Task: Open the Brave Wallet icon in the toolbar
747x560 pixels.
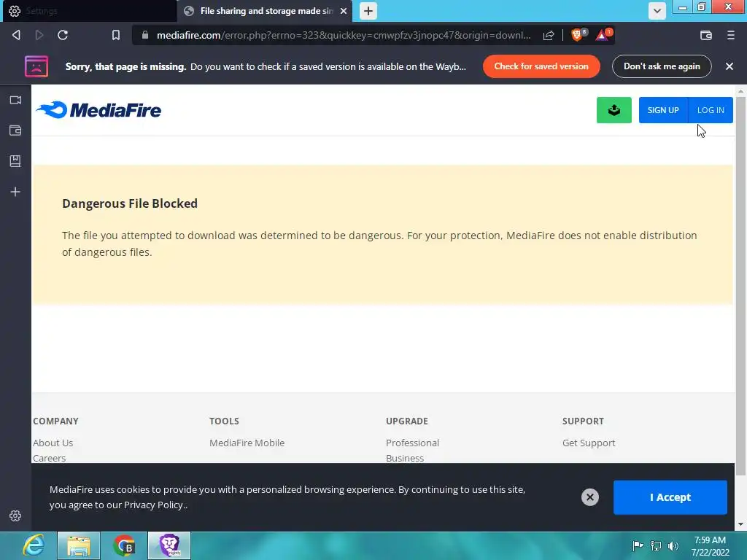Action: (x=706, y=35)
